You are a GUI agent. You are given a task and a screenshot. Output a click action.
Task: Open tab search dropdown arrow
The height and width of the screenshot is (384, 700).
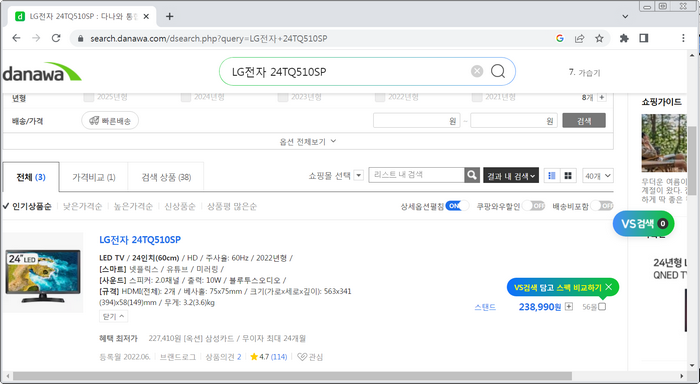tap(625, 17)
